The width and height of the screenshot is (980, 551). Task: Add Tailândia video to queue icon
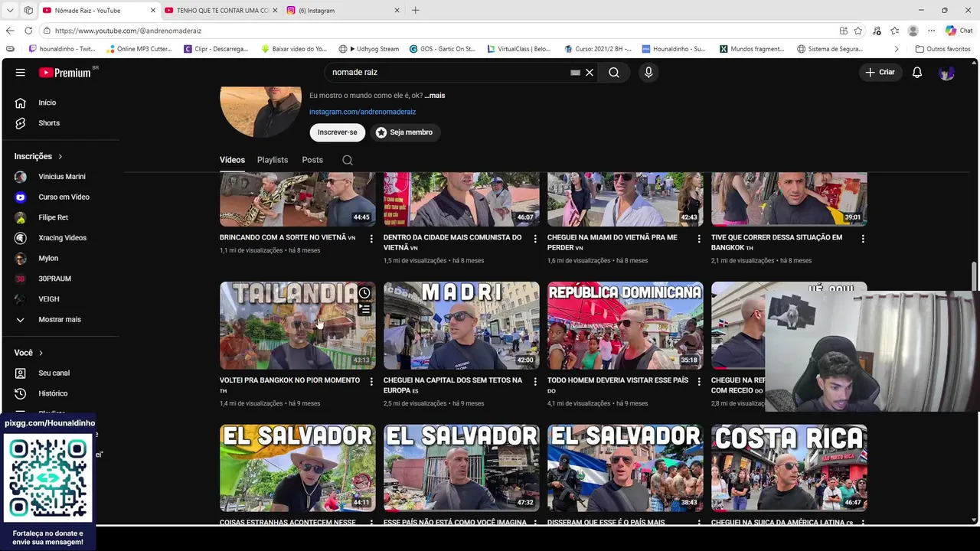coord(364,310)
